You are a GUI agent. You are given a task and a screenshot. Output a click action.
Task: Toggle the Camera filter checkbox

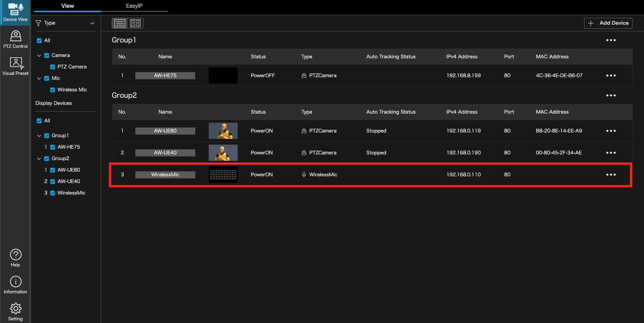click(46, 55)
